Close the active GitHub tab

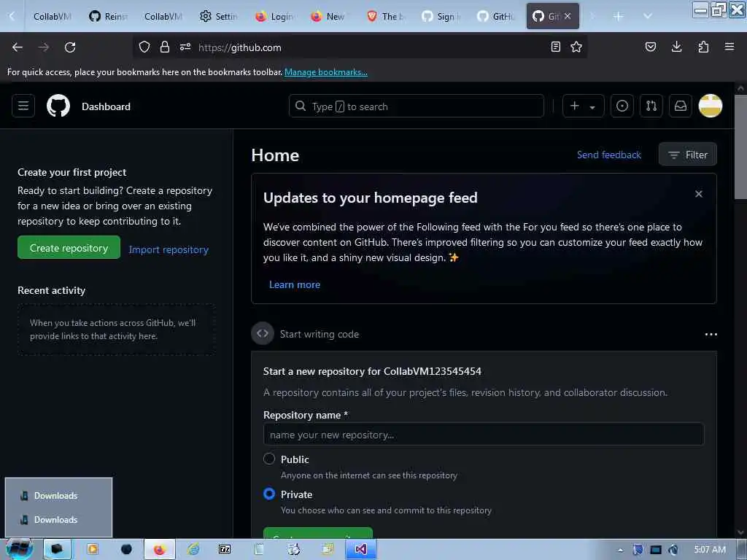coord(568,16)
